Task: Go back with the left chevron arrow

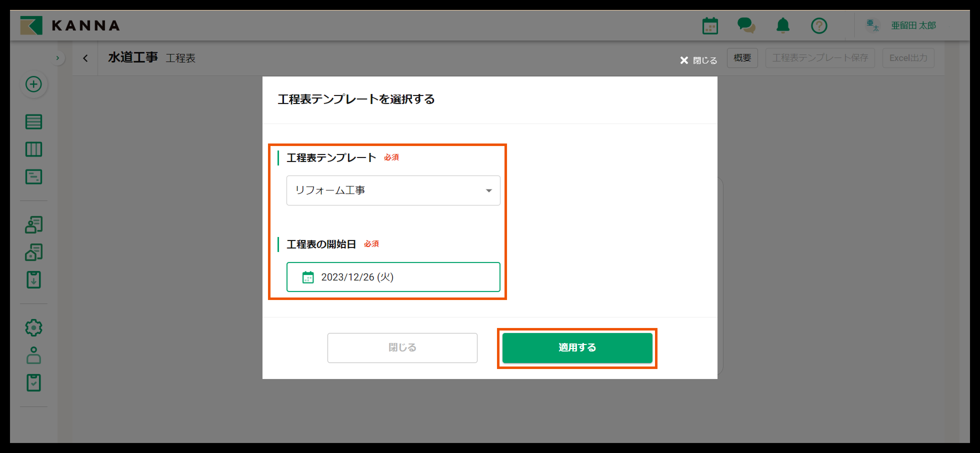Action: pyautogui.click(x=85, y=58)
